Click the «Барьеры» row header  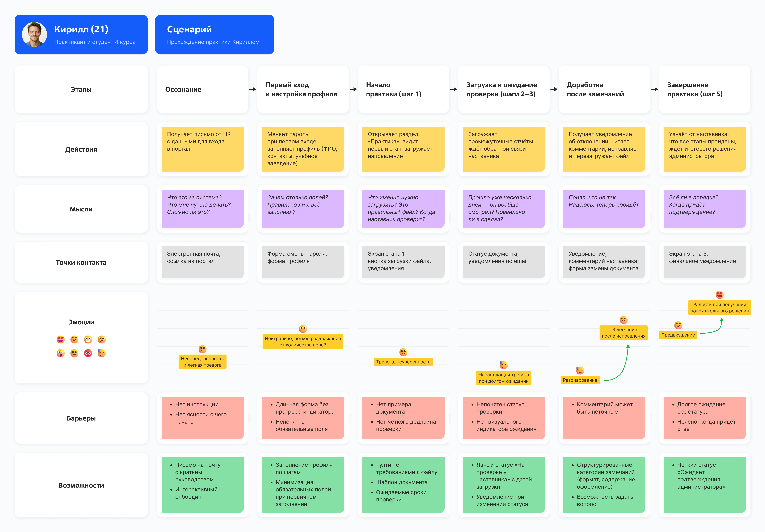[81, 418]
